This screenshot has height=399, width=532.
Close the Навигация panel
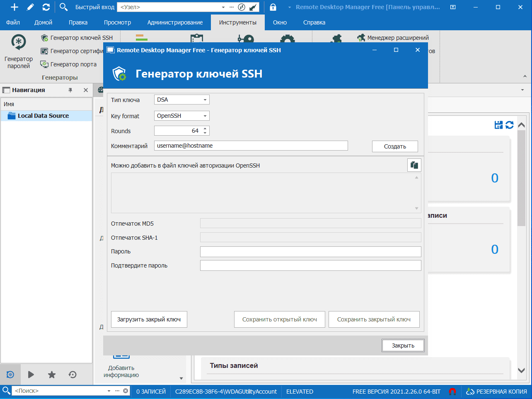86,90
